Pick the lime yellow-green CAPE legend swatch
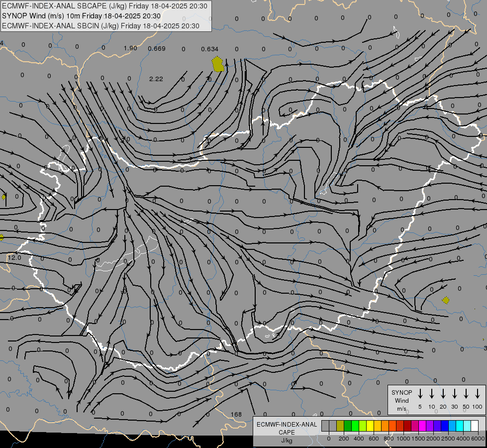The height and width of the screenshot is (448, 487). (363, 426)
